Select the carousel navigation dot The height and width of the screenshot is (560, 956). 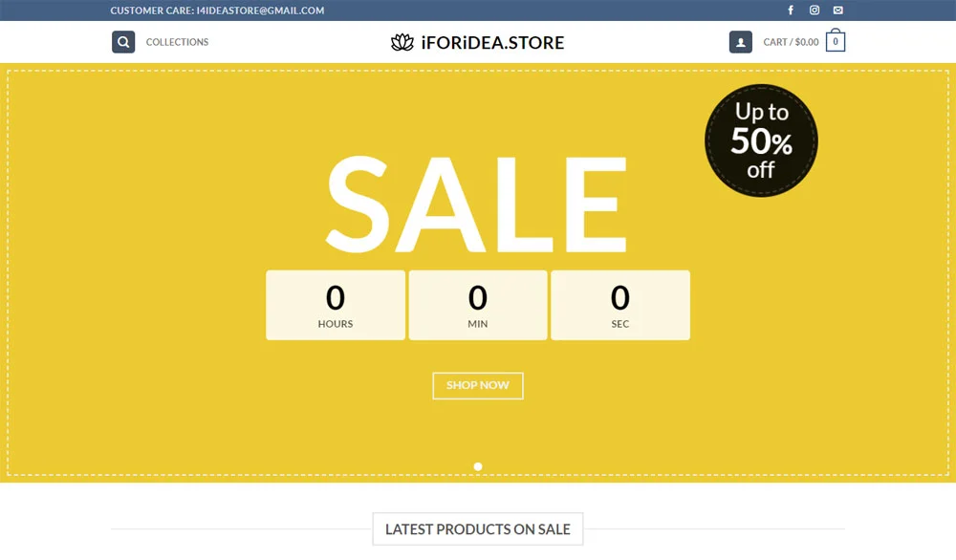(x=478, y=466)
